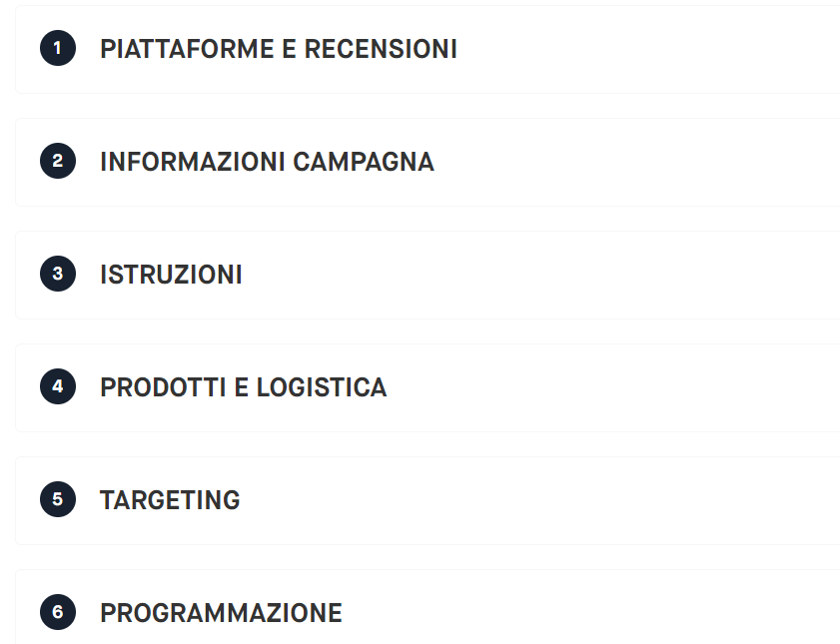The width and height of the screenshot is (840, 644).
Task: Click the dark circle next to TARGETING
Action: 57,500
